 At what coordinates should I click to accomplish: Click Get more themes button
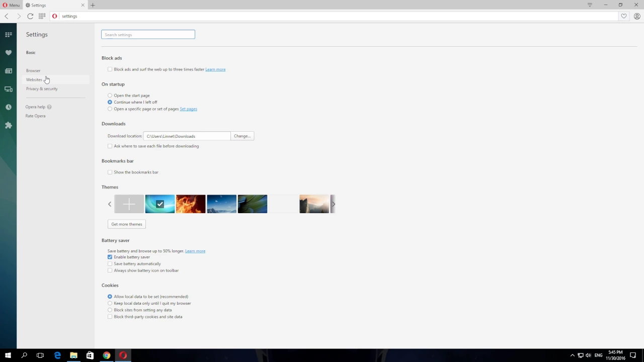click(x=127, y=224)
